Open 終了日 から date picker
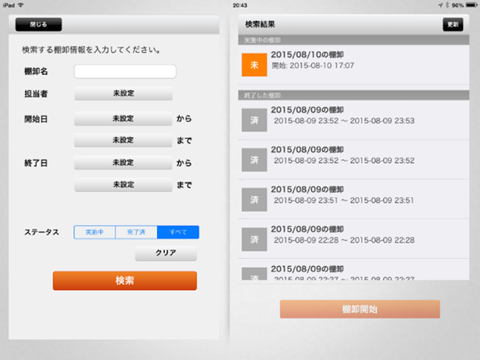 click(x=123, y=163)
